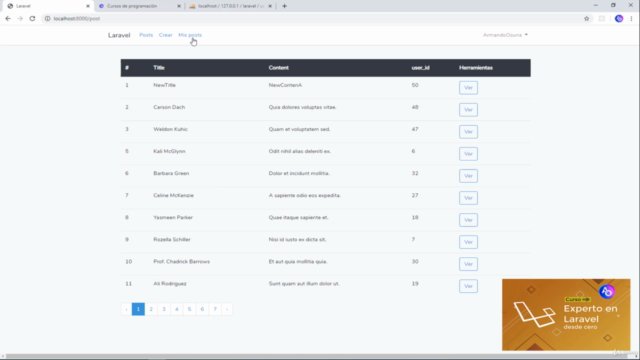Viewport: 640px width, 360px height.
Task: Go to pagination page 4
Action: click(x=177, y=309)
